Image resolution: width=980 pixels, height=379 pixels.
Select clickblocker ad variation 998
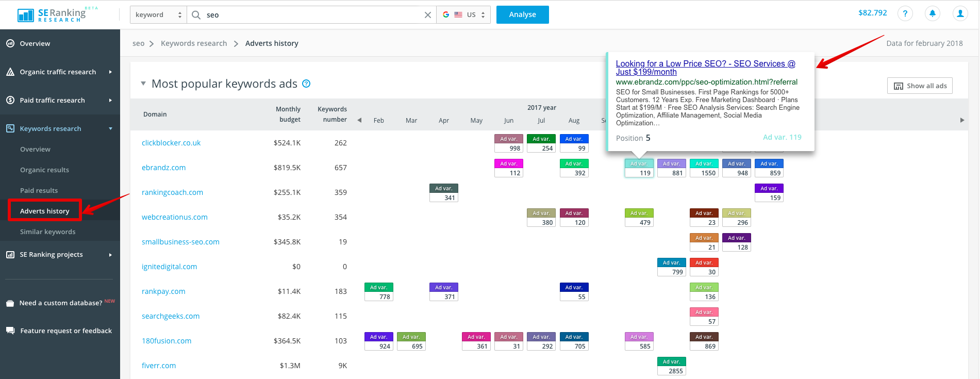509,143
